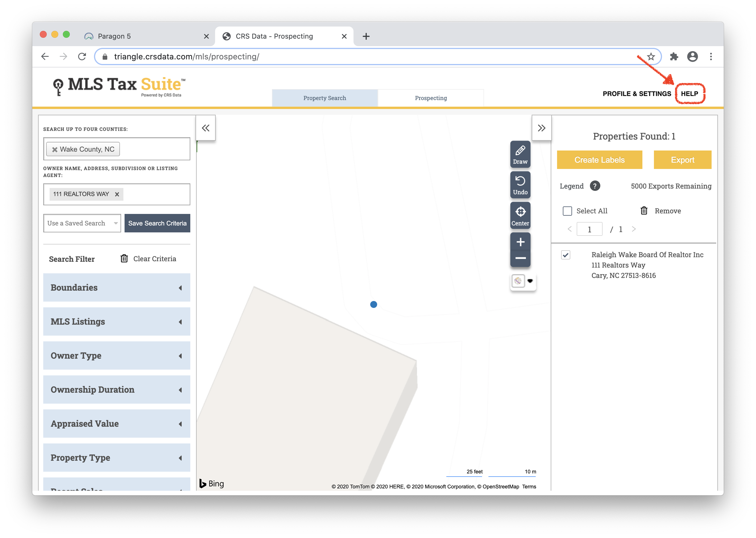Remove the 111 REALTORS WAY search term
The height and width of the screenshot is (538, 756).
click(x=116, y=194)
